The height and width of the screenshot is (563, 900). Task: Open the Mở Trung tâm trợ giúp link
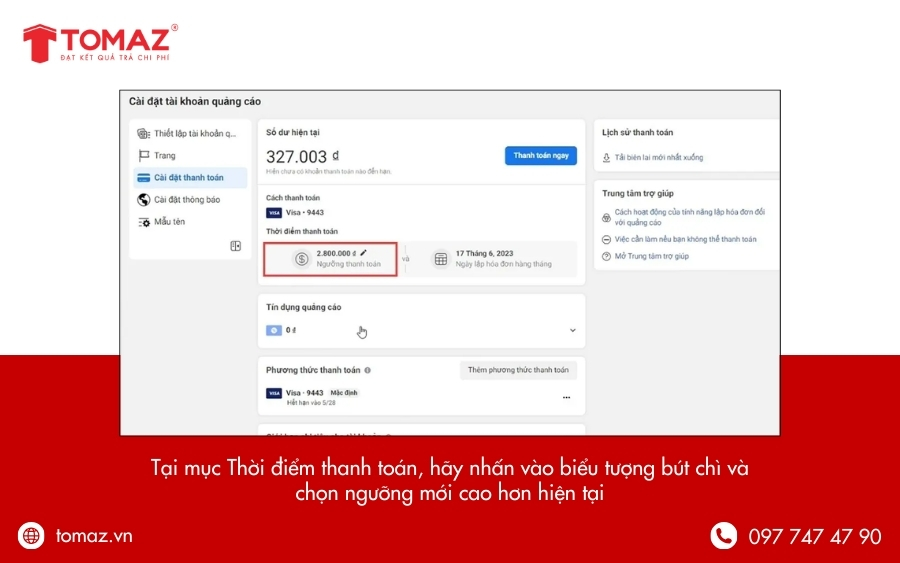coord(651,257)
